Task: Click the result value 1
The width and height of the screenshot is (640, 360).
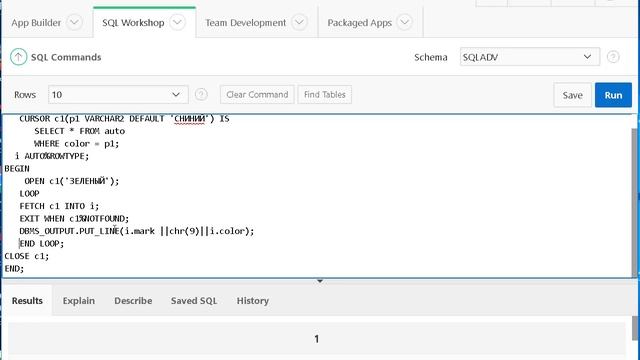Action: tap(317, 339)
